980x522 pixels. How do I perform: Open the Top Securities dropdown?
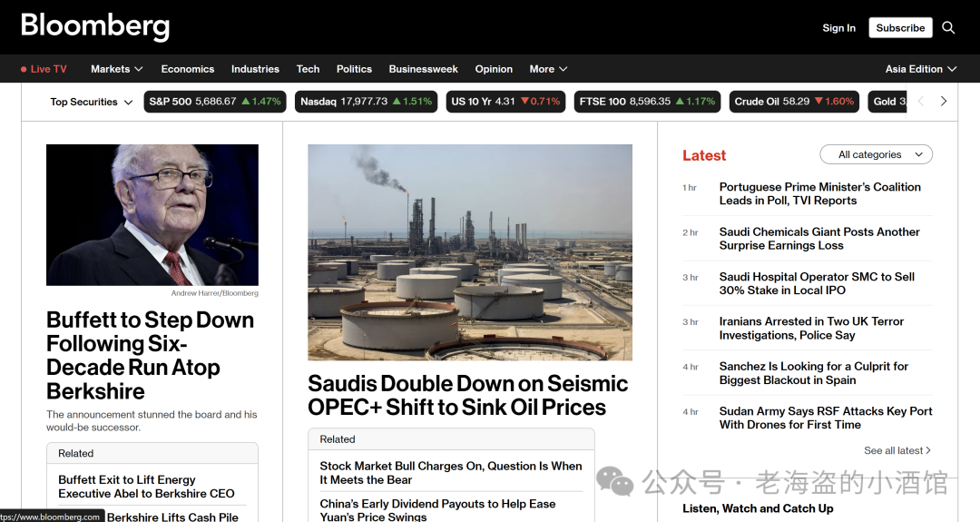pos(92,102)
